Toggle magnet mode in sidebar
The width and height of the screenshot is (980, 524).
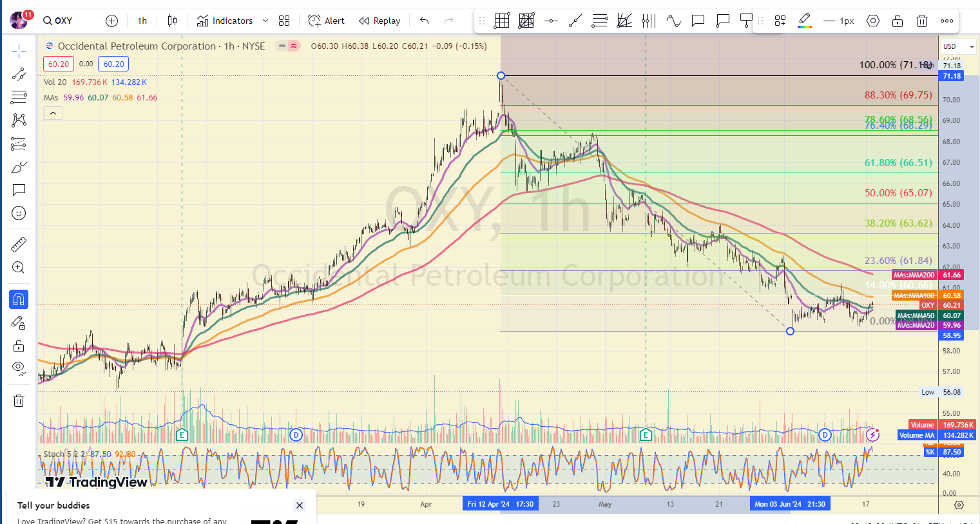point(19,299)
